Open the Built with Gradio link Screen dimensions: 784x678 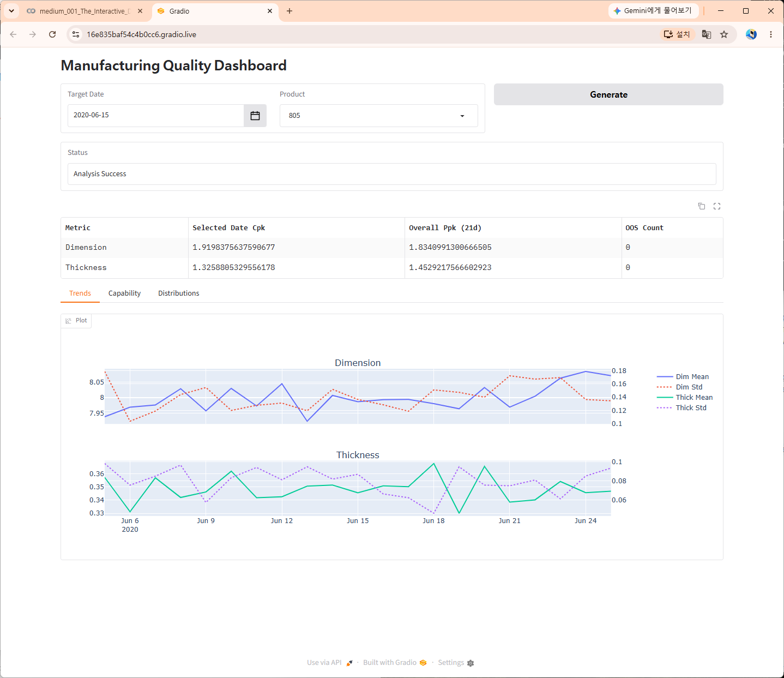click(x=395, y=663)
